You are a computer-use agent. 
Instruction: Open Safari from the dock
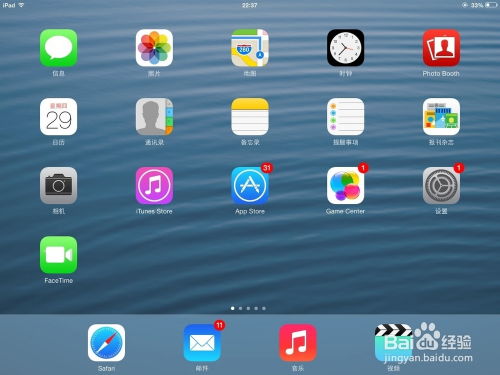(106, 343)
